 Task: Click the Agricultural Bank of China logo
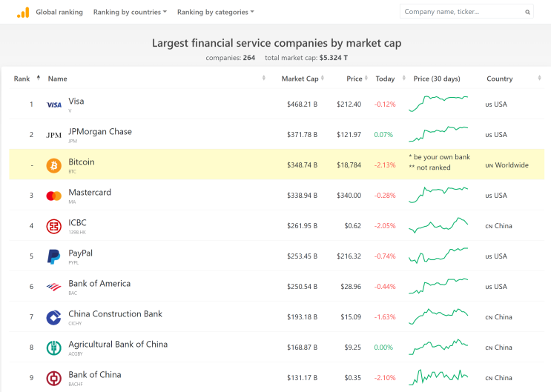coord(53,348)
